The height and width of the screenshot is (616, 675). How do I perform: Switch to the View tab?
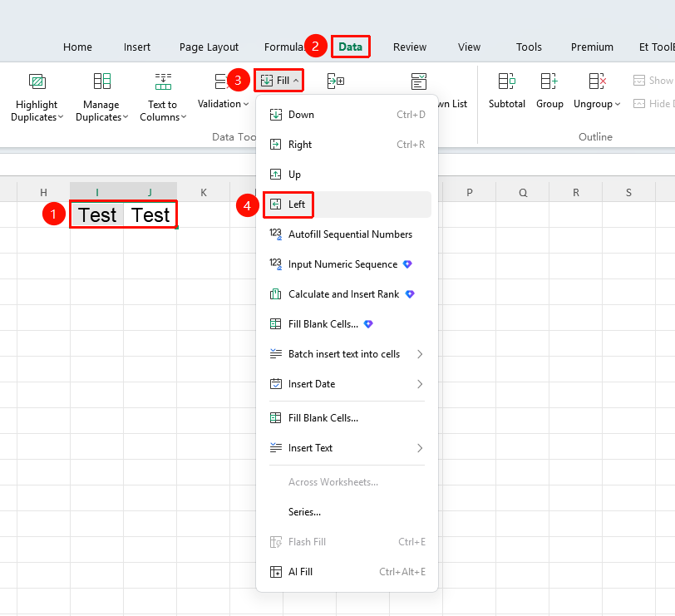469,47
